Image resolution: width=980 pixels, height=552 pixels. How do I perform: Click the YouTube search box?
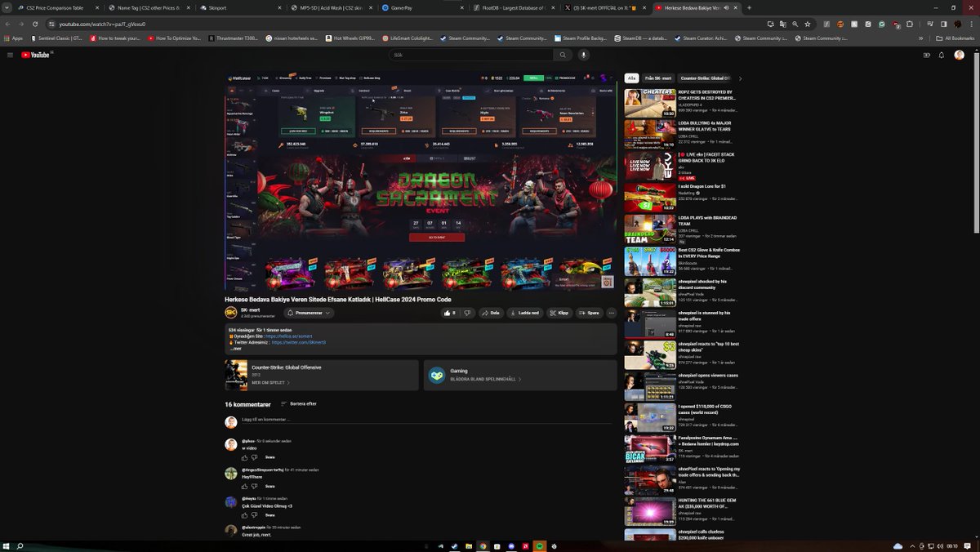tap(470, 55)
